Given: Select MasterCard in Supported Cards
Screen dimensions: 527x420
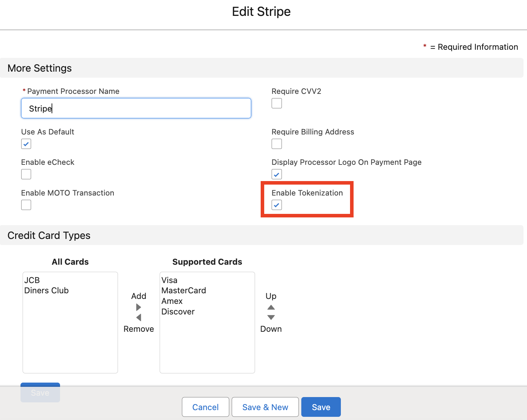Looking at the screenshot, I should [x=184, y=290].
